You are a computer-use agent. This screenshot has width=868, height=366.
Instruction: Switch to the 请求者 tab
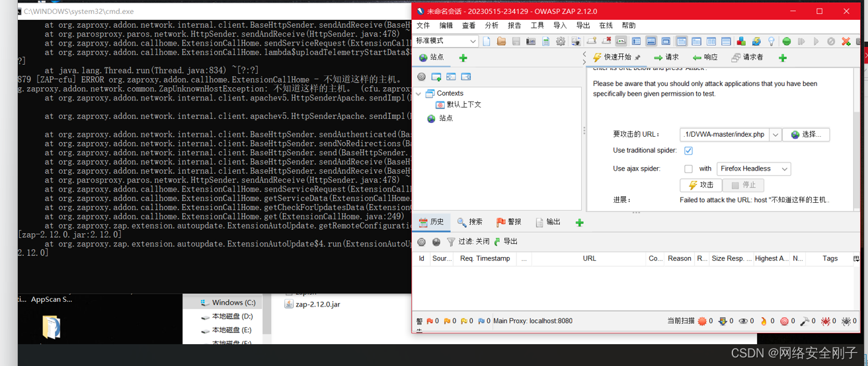click(747, 57)
